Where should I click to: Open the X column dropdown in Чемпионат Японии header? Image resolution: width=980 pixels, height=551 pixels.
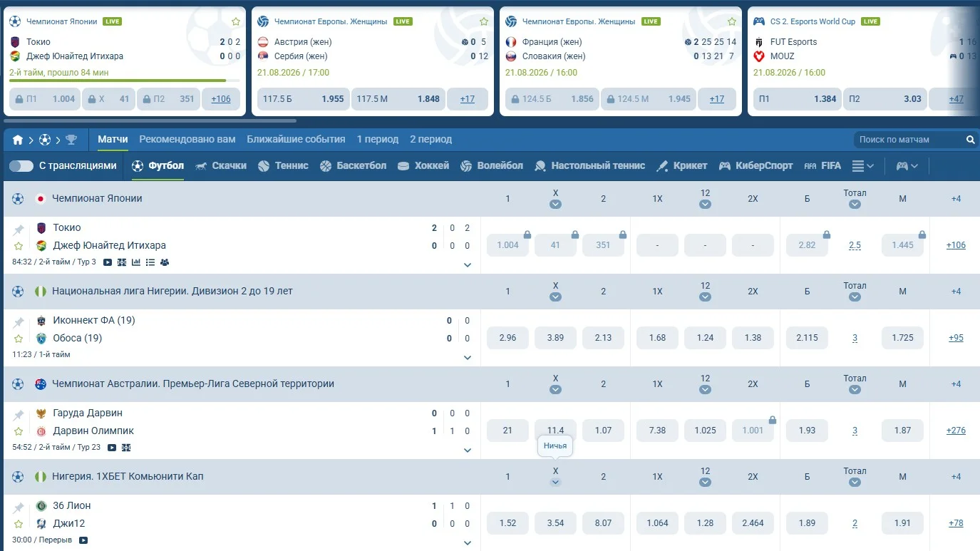[556, 205]
